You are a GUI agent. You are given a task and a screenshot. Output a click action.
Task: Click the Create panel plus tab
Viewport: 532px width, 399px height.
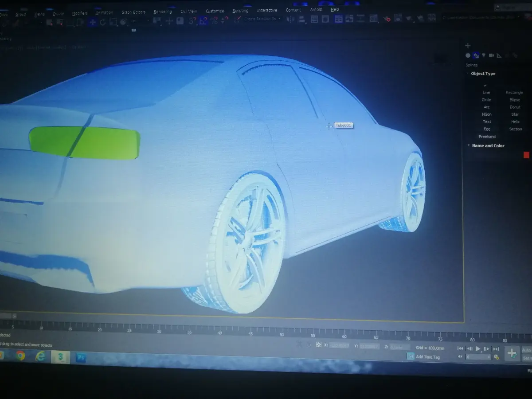click(x=467, y=46)
